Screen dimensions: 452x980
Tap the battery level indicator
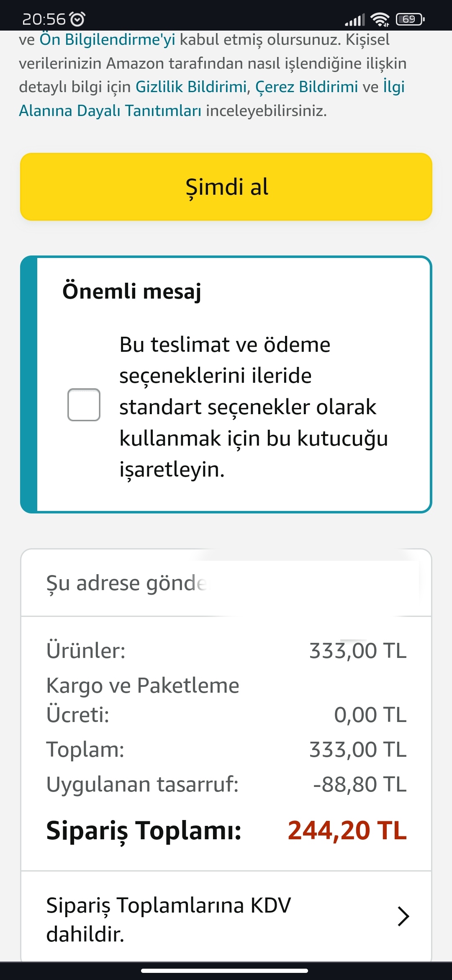pyautogui.click(x=410, y=19)
